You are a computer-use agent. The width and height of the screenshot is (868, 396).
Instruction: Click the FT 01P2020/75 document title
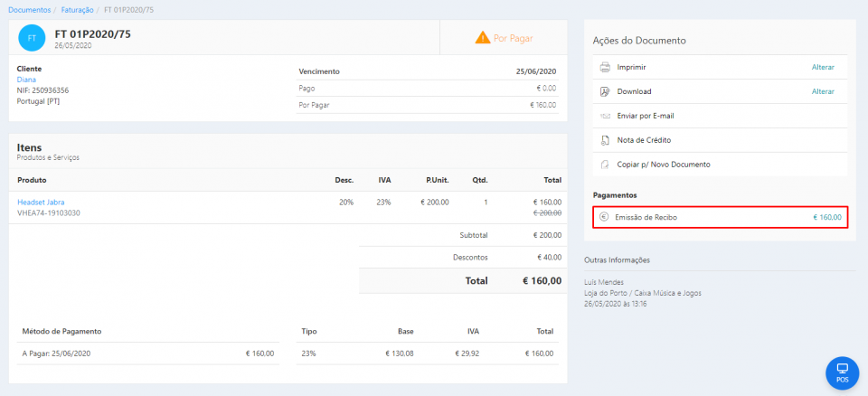tap(93, 34)
